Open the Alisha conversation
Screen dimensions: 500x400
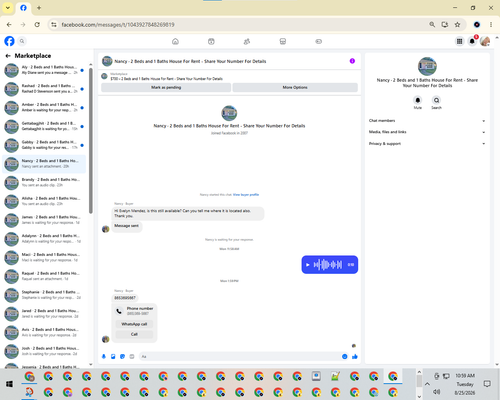44,201
